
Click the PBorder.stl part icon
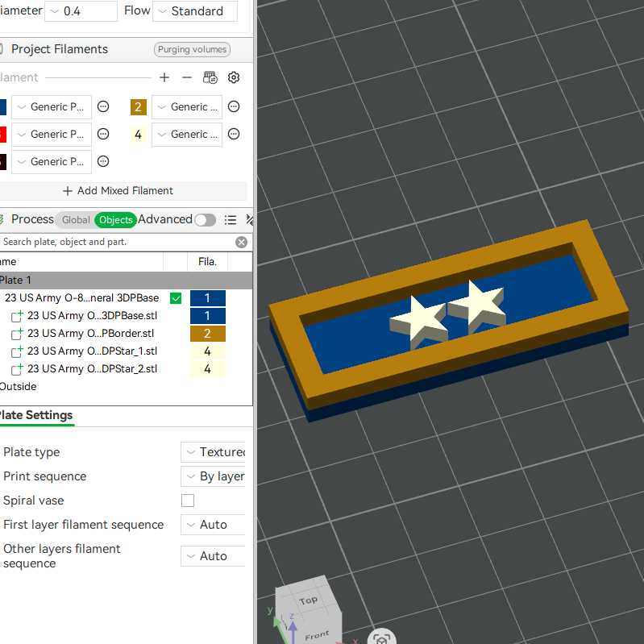[17, 334]
